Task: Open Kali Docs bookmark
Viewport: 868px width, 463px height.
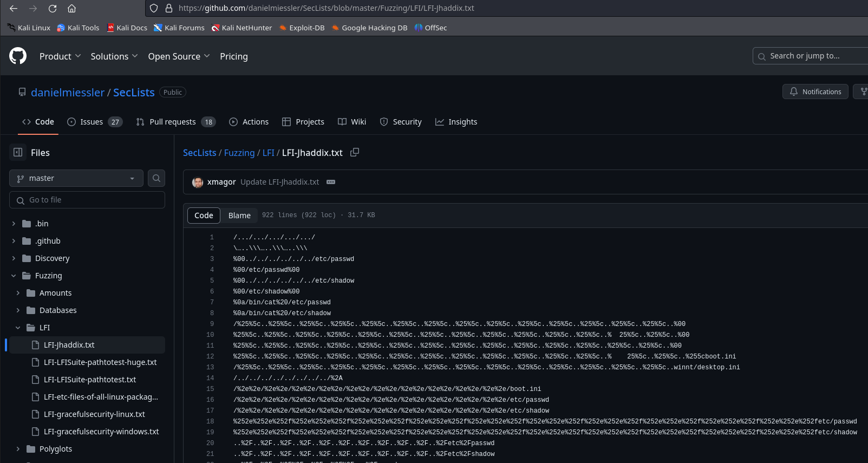Action: pyautogui.click(x=127, y=28)
